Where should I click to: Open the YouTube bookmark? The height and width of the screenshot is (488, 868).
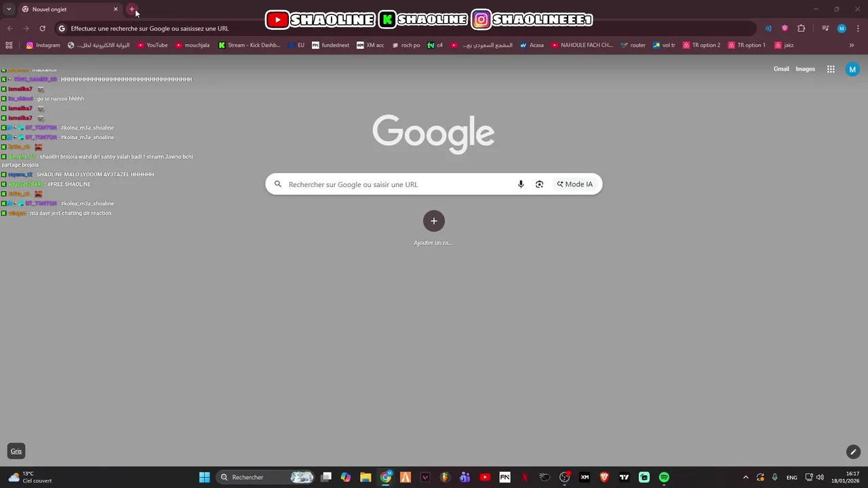coord(152,45)
